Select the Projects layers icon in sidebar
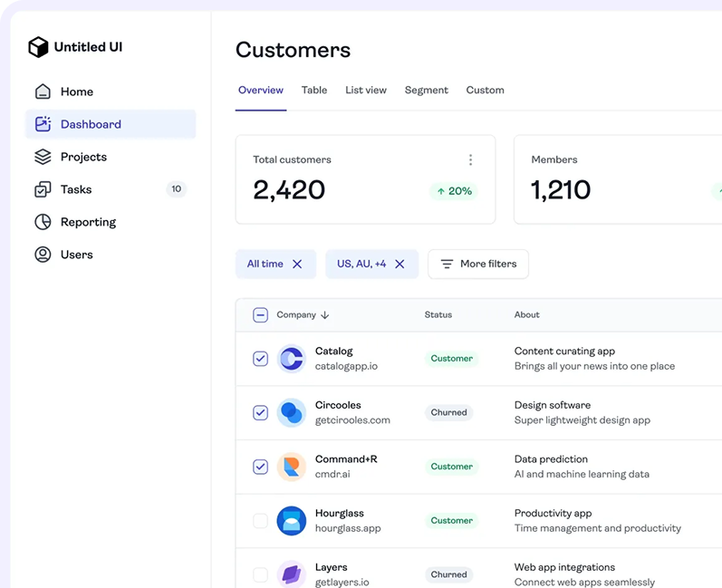Screen dimensions: 722x588 [43, 157]
